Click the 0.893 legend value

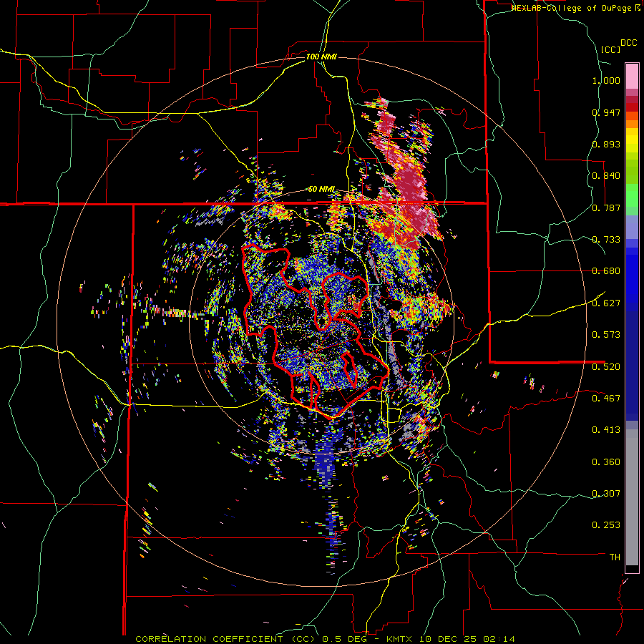(606, 144)
